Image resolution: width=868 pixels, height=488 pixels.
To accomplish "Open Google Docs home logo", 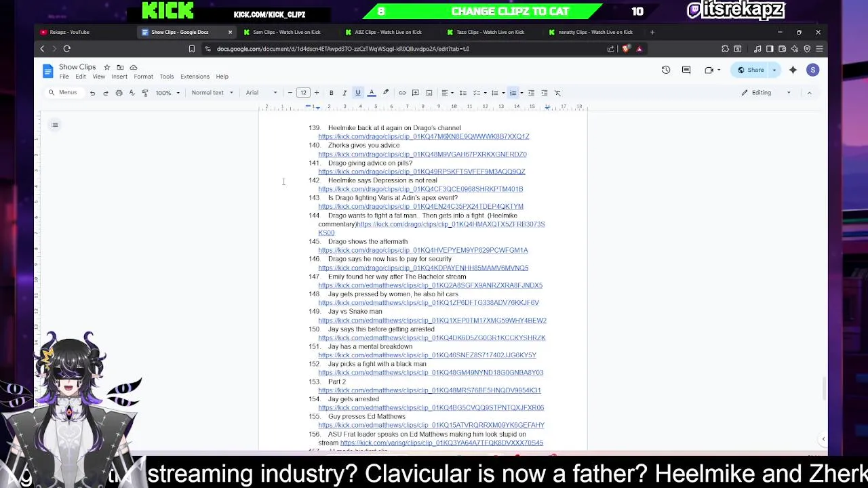I will click(47, 70).
